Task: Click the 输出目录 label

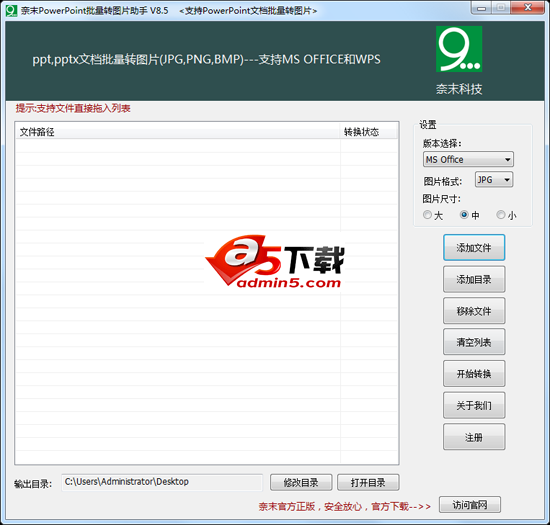Action: [x=33, y=484]
